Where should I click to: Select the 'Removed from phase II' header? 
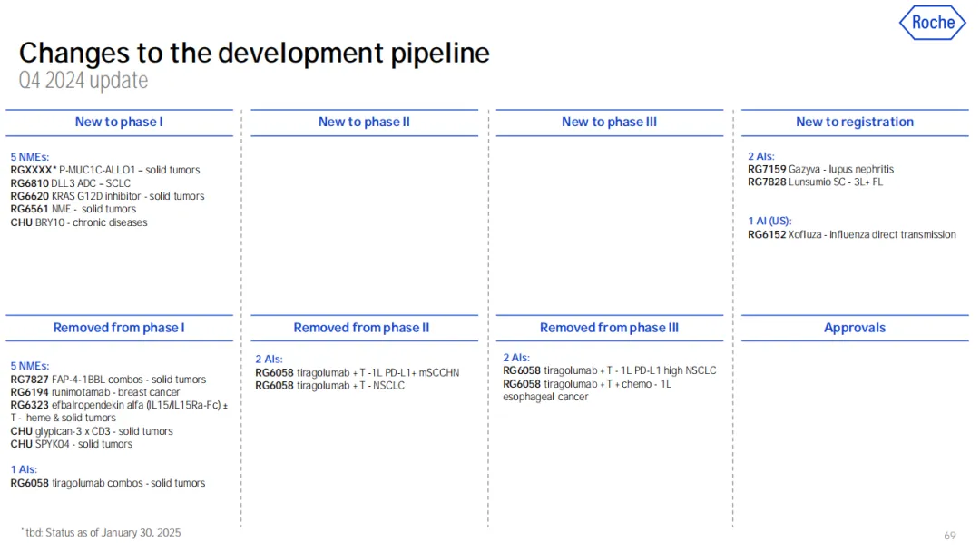pyautogui.click(x=361, y=328)
